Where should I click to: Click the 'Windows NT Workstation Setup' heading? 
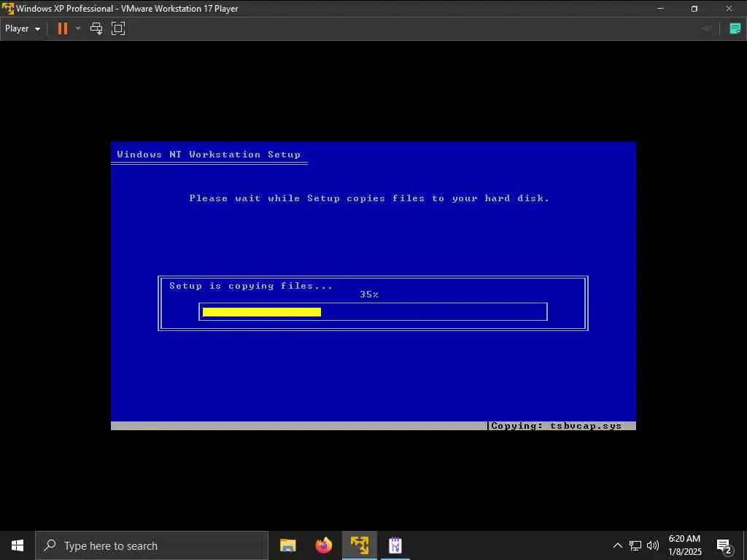click(x=209, y=155)
